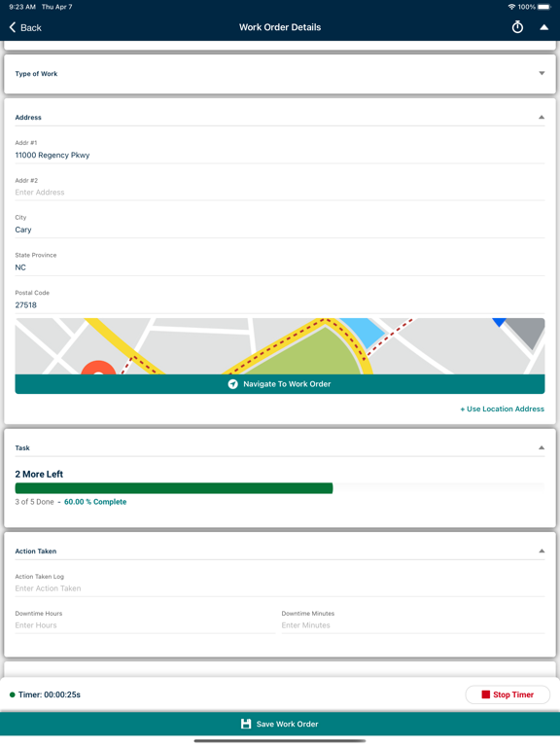The image size is (560, 747).
Task: Tap the battery indicator icon
Action: (544, 7)
